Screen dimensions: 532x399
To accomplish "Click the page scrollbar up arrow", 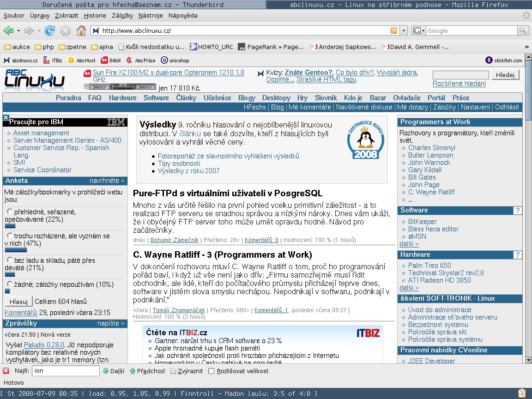I will [528, 57].
